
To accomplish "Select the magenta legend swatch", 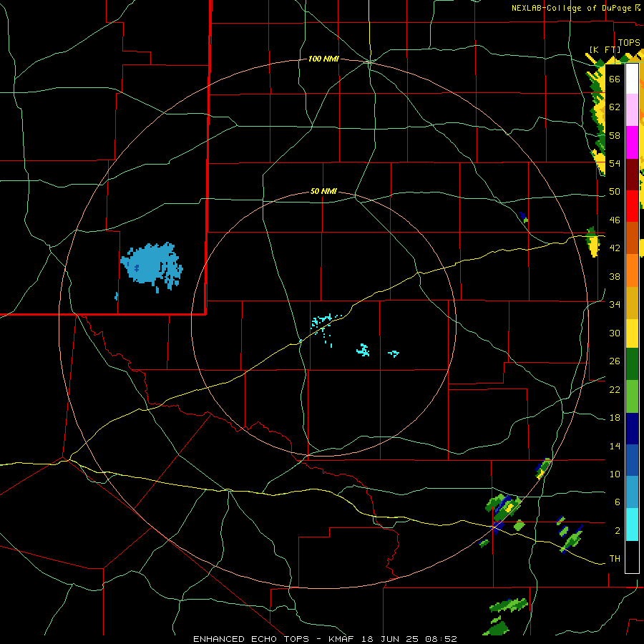I will 632,142.
